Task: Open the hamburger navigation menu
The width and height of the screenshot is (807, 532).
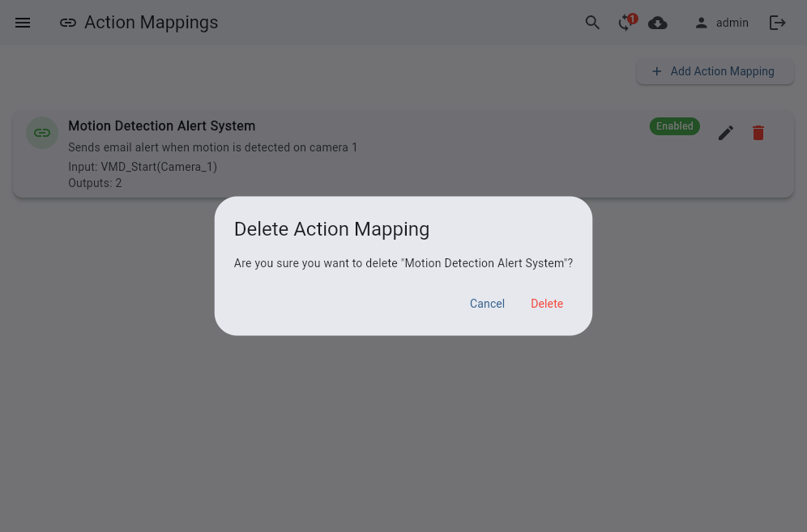Action: click(23, 23)
